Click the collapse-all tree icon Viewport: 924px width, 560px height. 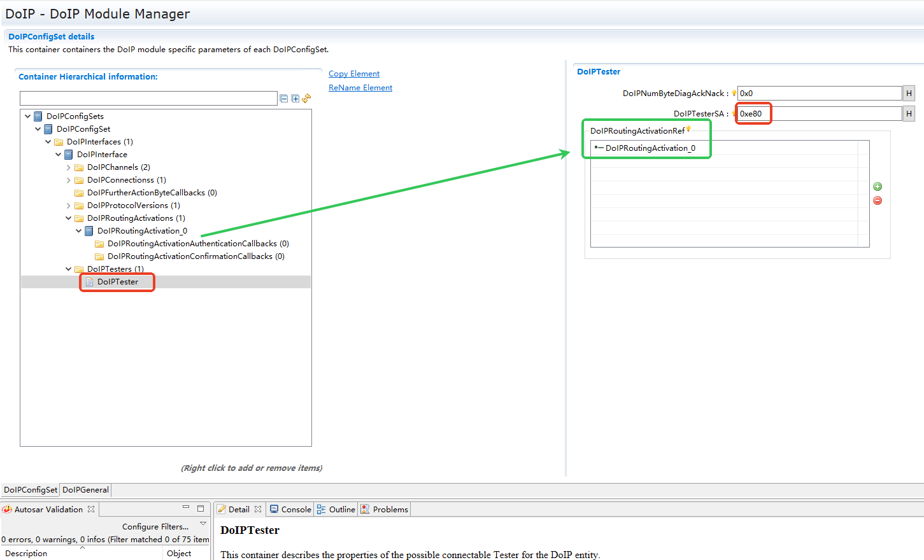coord(284,99)
